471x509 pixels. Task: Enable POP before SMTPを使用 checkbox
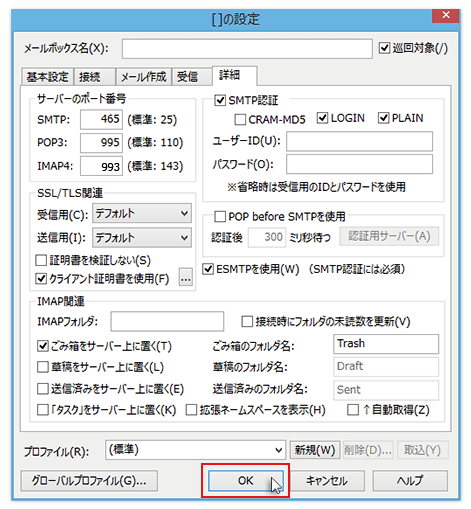[220, 217]
